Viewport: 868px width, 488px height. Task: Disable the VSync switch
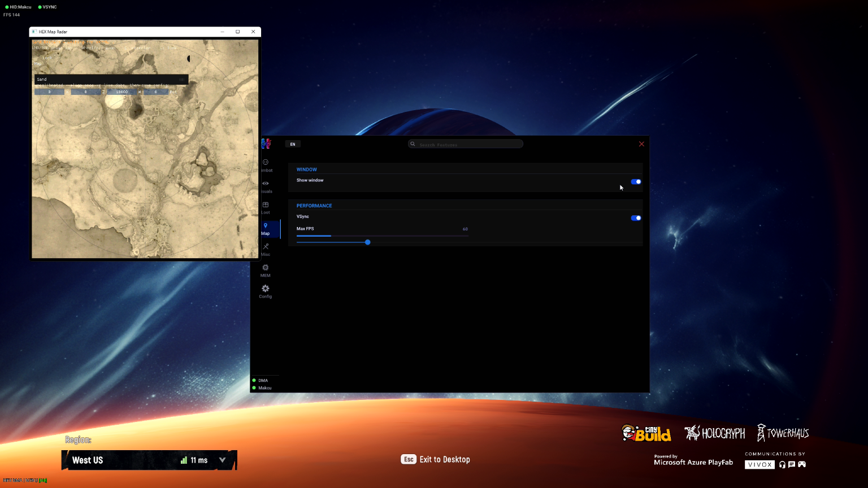point(636,218)
